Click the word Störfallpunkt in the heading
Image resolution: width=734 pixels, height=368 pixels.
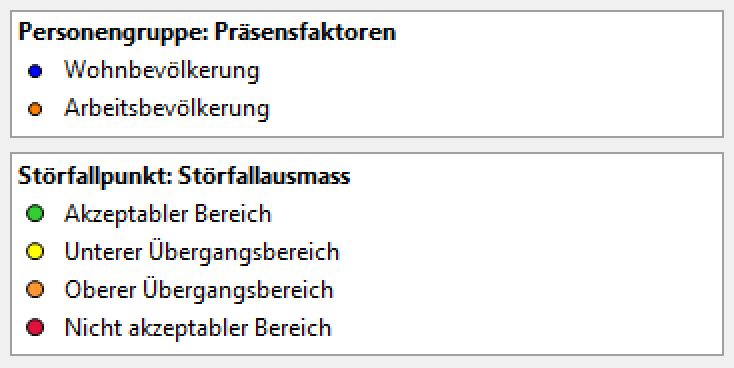(x=95, y=177)
